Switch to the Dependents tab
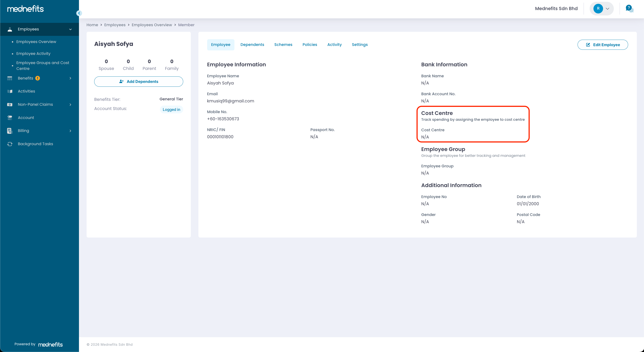This screenshot has height=352, width=644. coord(252,45)
